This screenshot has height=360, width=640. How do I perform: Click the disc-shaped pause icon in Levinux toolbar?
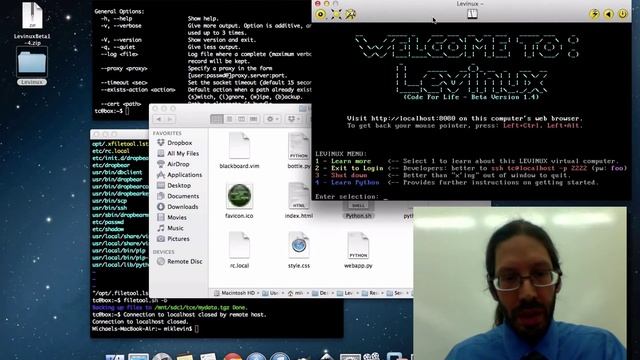[320, 14]
